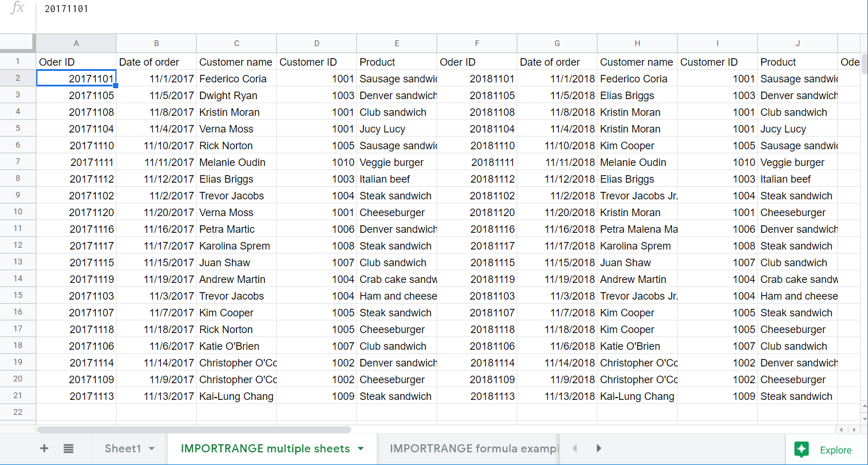Click the right sheet-tab scroll arrow

[599, 448]
